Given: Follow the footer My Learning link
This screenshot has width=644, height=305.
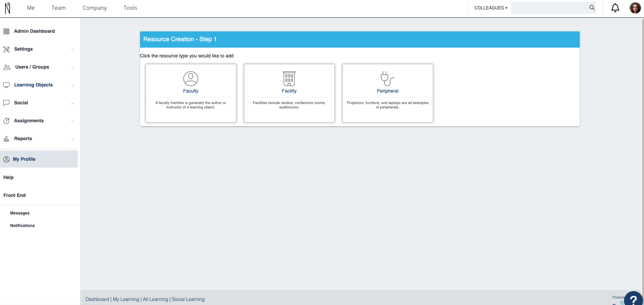Looking at the screenshot, I should tap(126, 299).
